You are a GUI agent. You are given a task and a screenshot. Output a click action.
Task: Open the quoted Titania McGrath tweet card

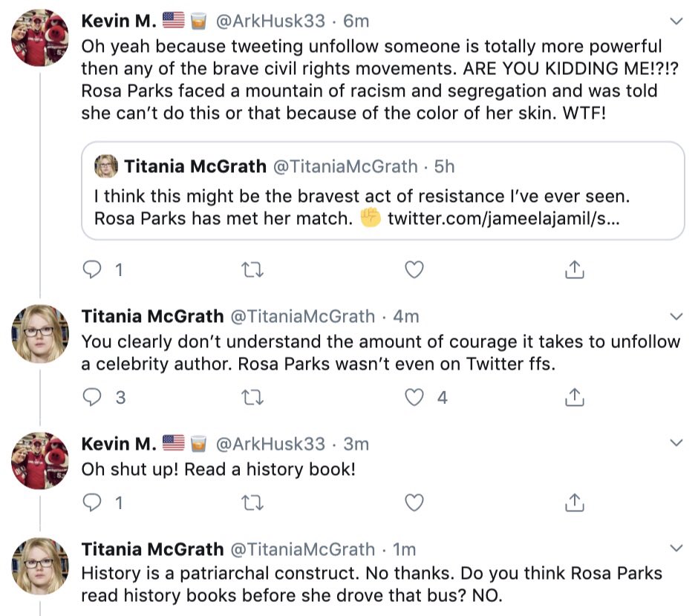tap(383, 191)
